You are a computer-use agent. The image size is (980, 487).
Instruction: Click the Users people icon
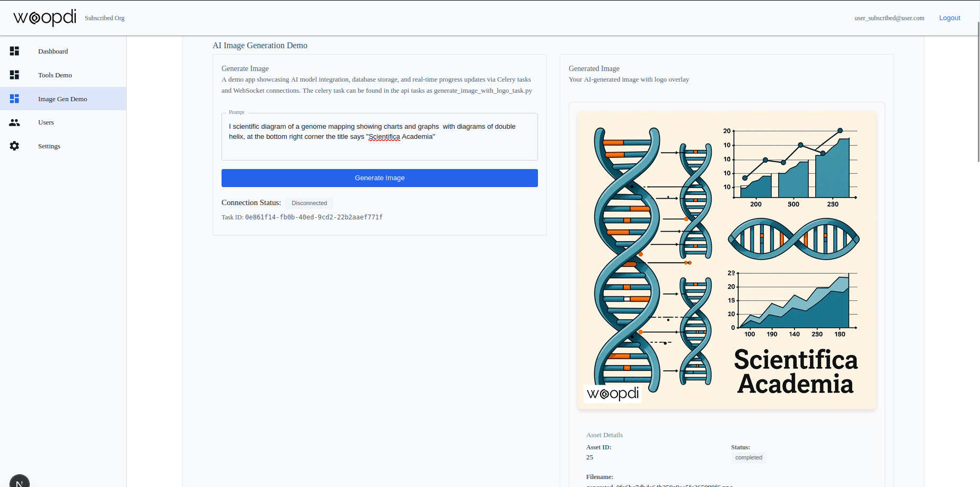pos(14,122)
